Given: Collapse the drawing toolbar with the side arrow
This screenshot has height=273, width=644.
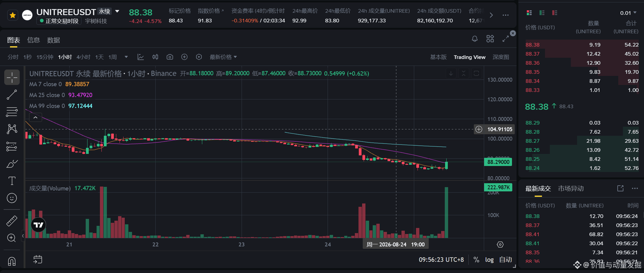Looking at the screenshot, I should point(23,236).
